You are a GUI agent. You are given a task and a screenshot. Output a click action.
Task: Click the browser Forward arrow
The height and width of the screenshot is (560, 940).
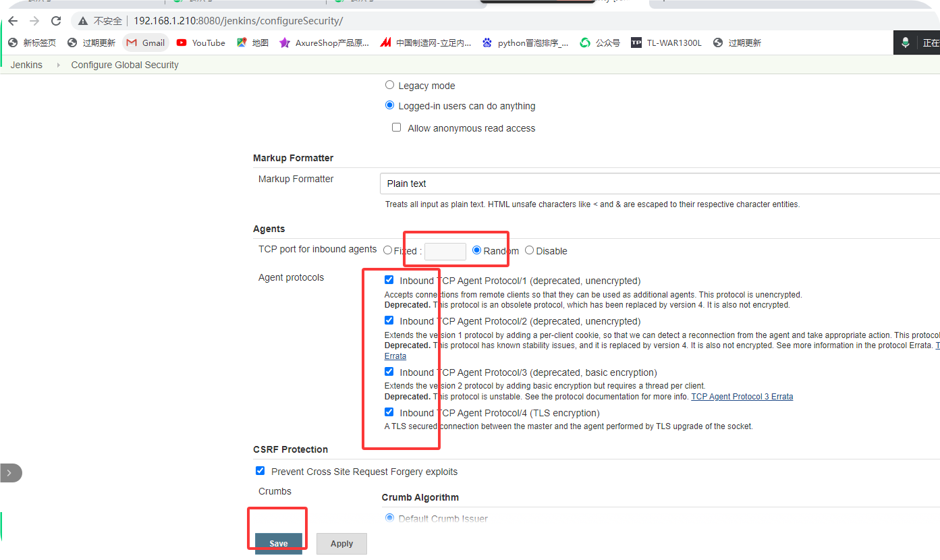click(34, 21)
